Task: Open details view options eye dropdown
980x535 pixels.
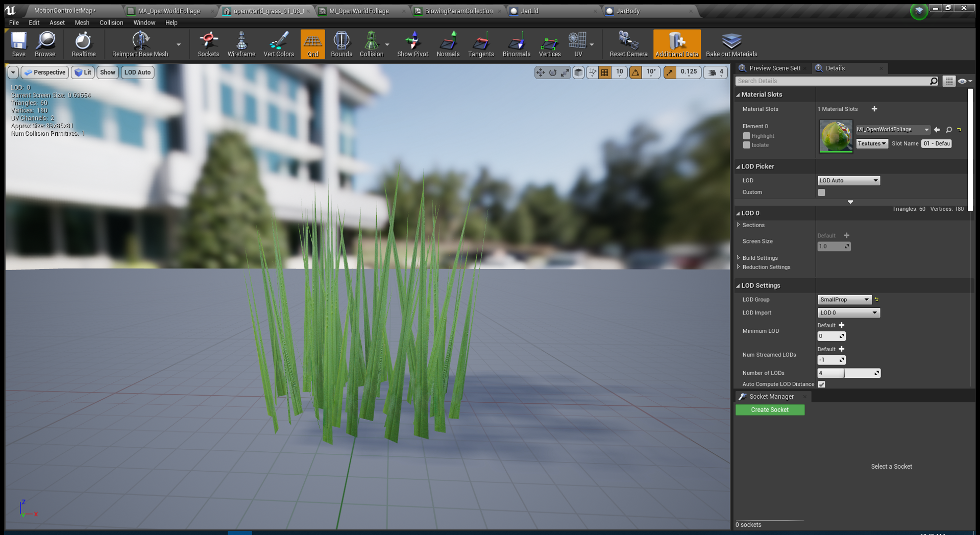Action: (964, 81)
